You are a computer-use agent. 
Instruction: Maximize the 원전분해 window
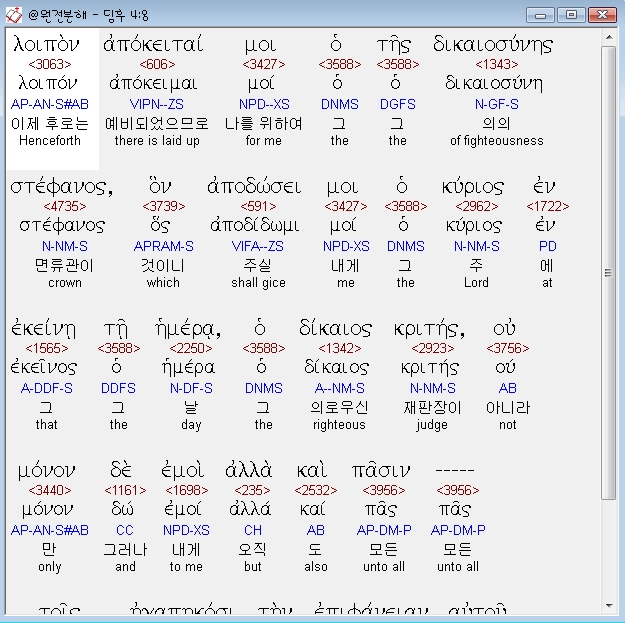tap(571, 15)
